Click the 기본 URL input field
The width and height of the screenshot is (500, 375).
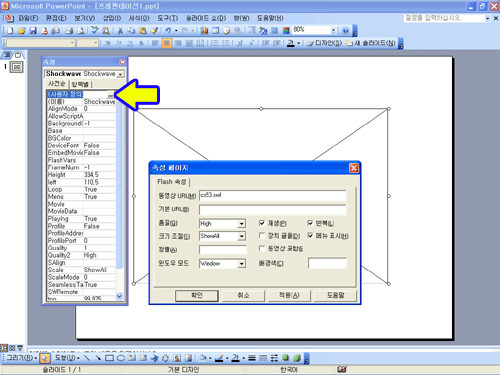[273, 210]
